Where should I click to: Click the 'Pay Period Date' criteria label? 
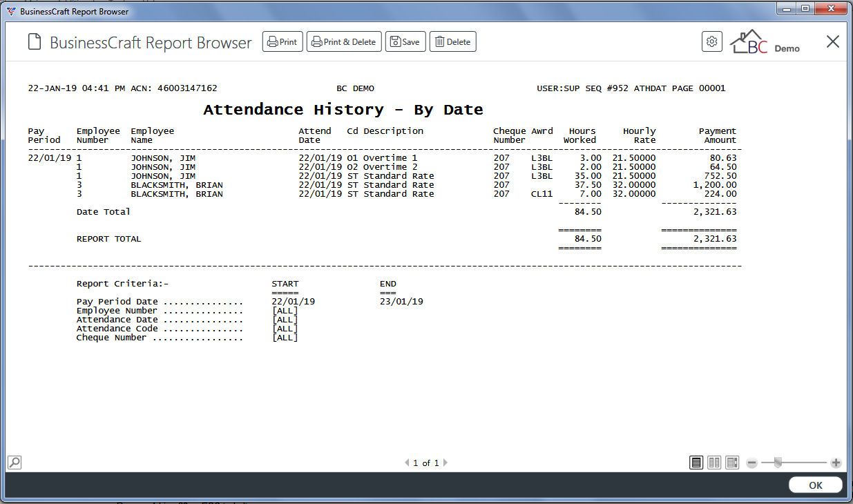point(117,302)
